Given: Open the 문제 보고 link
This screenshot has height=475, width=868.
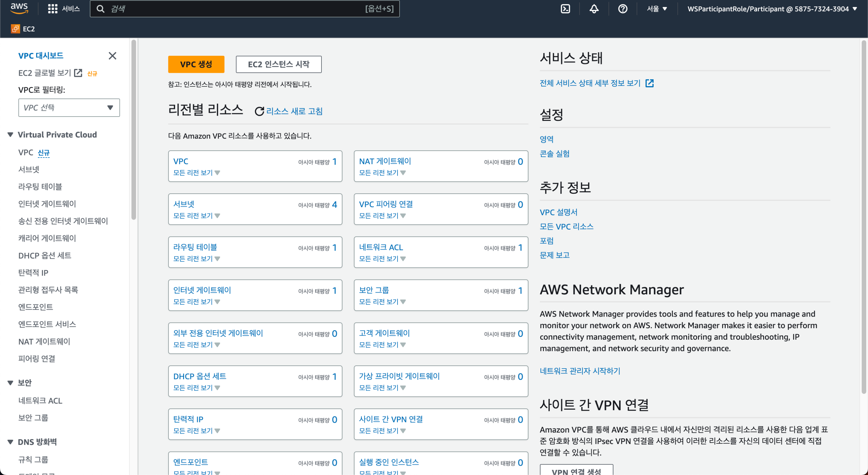Looking at the screenshot, I should [x=554, y=256].
